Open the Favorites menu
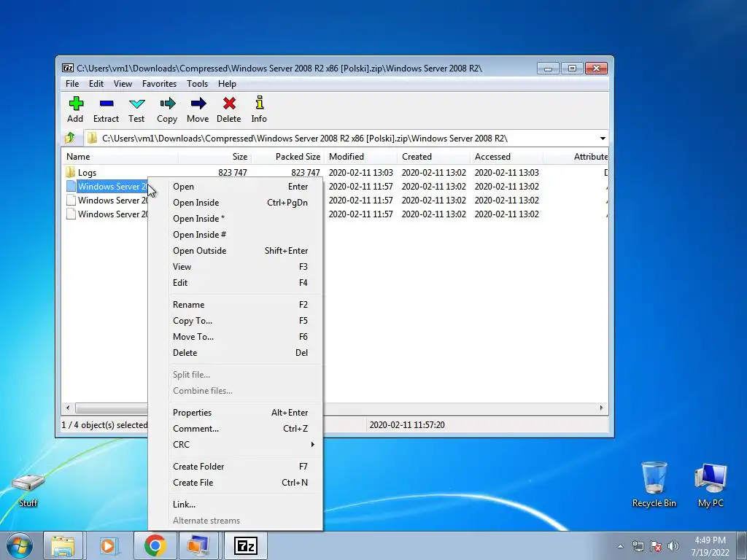Image resolution: width=747 pixels, height=560 pixels. (159, 84)
